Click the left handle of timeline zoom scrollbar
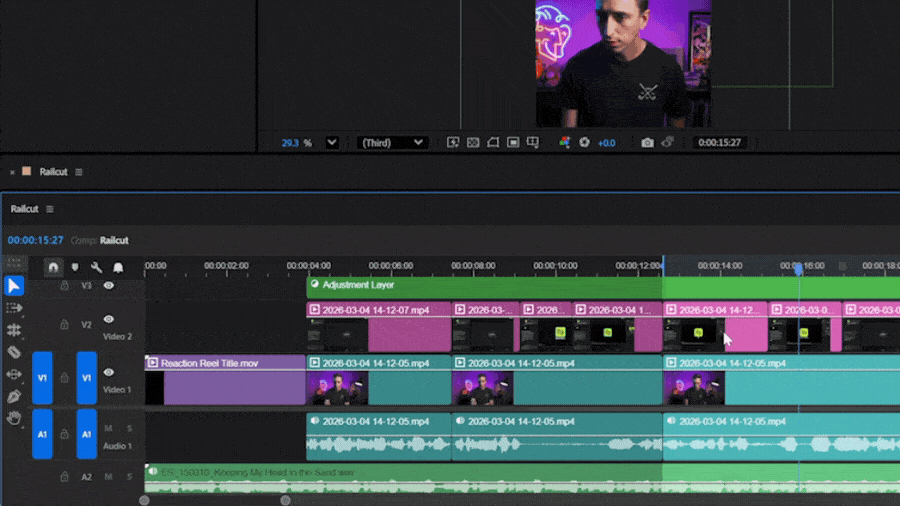This screenshot has width=900, height=506. (144, 500)
